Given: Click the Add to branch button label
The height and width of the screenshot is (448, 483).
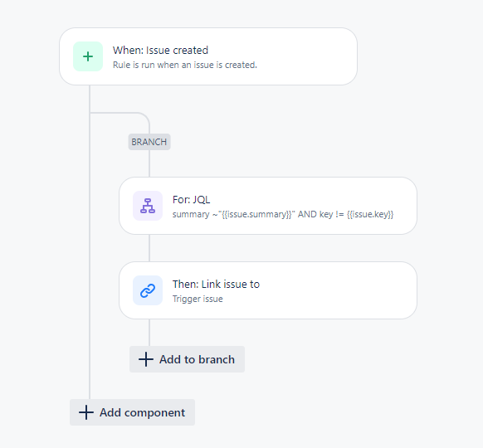Looking at the screenshot, I should pyautogui.click(x=197, y=359).
